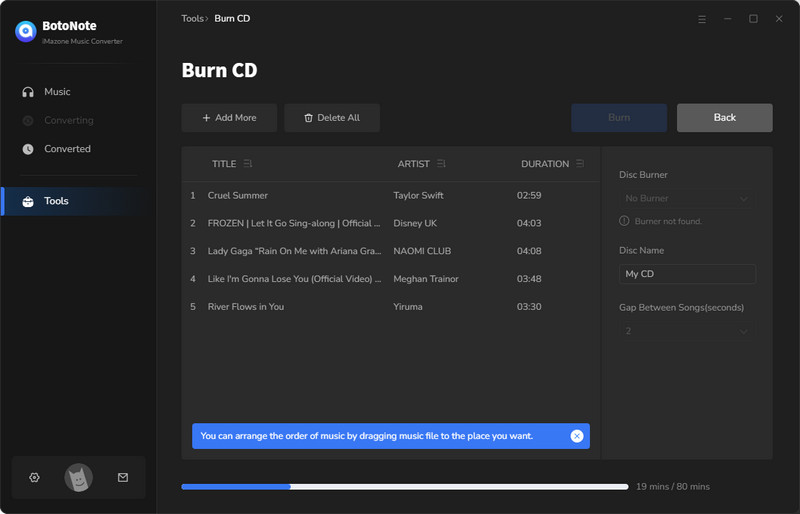
Task: Go to Tools breadcrumb link
Action: pos(192,18)
